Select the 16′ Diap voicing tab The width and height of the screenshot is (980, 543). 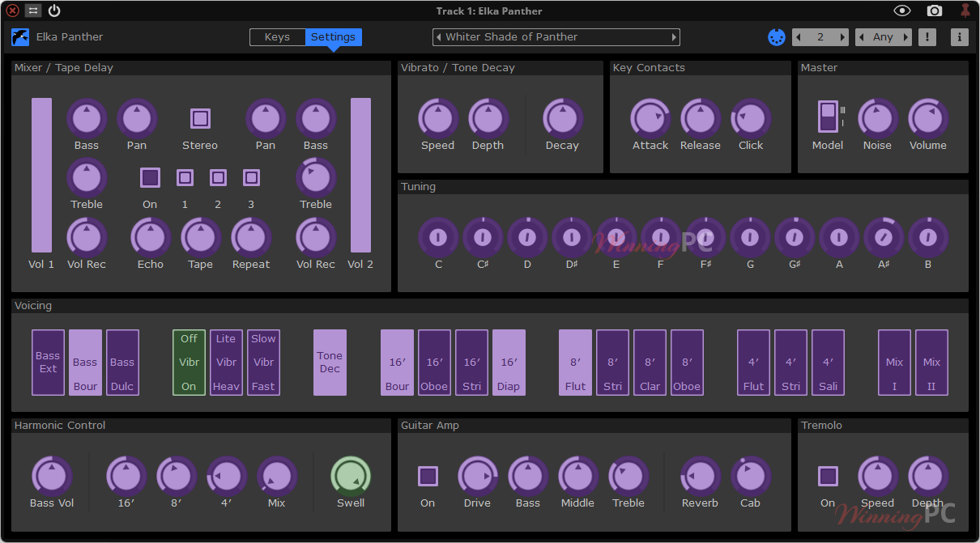click(509, 363)
